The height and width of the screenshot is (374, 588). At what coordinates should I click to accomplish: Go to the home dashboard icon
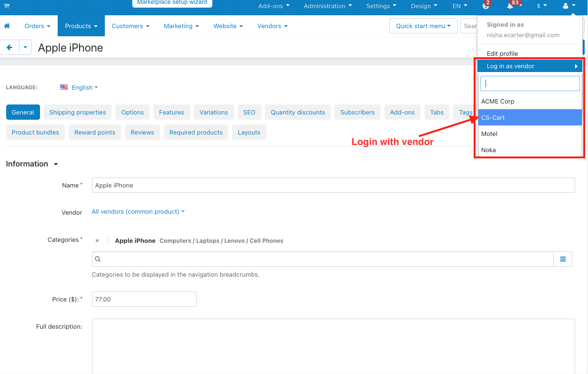coord(7,26)
